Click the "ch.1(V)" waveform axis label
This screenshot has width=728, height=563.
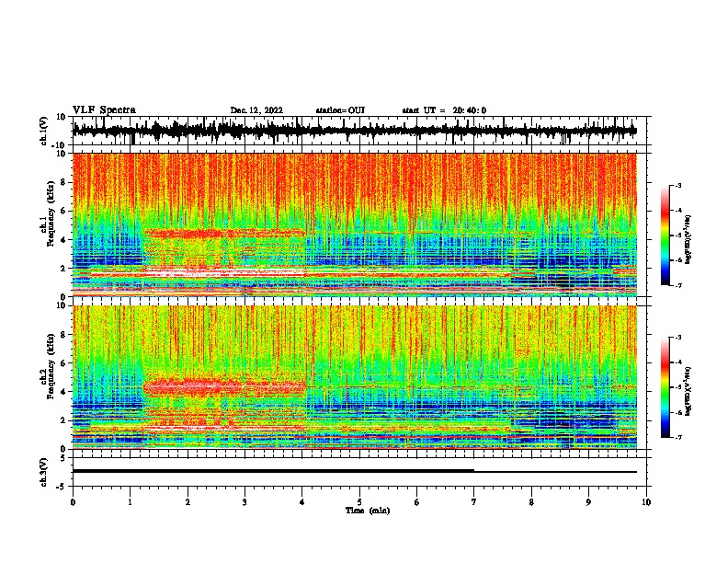[44, 131]
